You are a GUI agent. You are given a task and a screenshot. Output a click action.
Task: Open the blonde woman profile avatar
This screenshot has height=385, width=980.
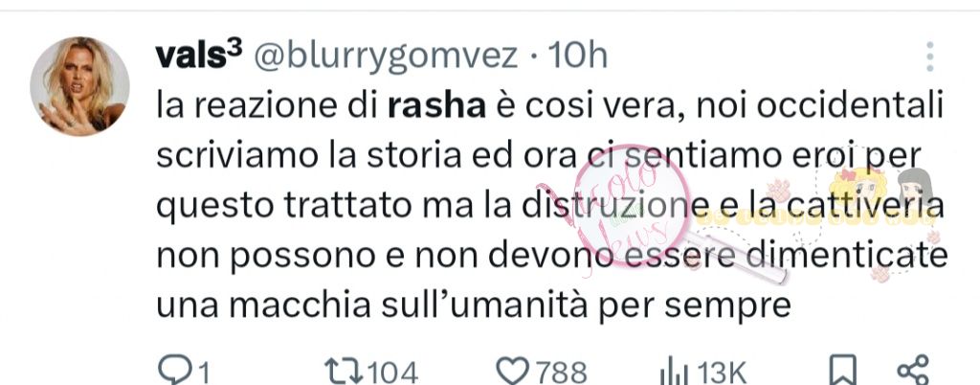[79, 86]
